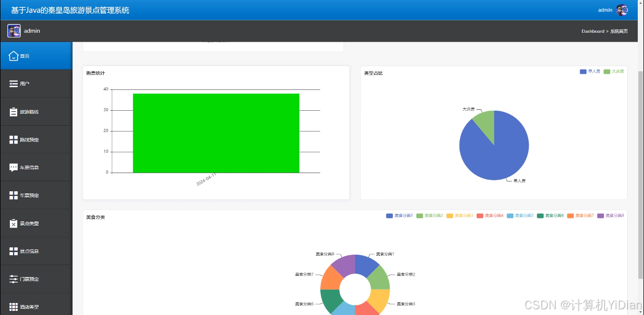
Task: Click the Dashboard breadcrumb link
Action: coord(593,31)
